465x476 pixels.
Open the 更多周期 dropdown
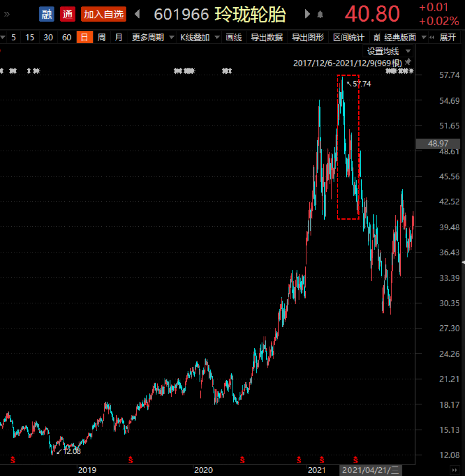(x=153, y=37)
